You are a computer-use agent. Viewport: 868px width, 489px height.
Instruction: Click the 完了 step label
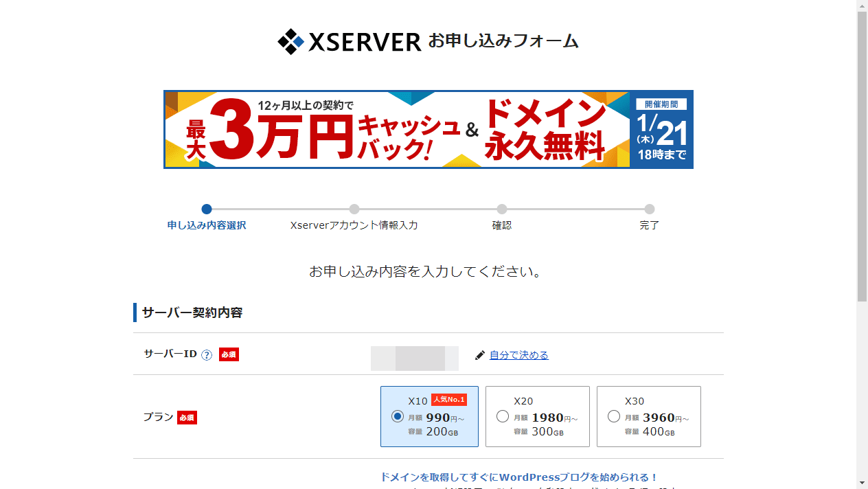650,225
